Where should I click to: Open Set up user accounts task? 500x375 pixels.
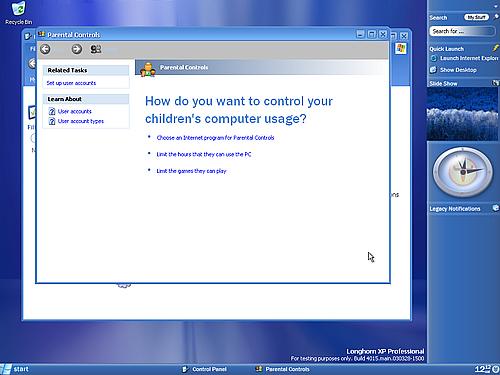(71, 83)
